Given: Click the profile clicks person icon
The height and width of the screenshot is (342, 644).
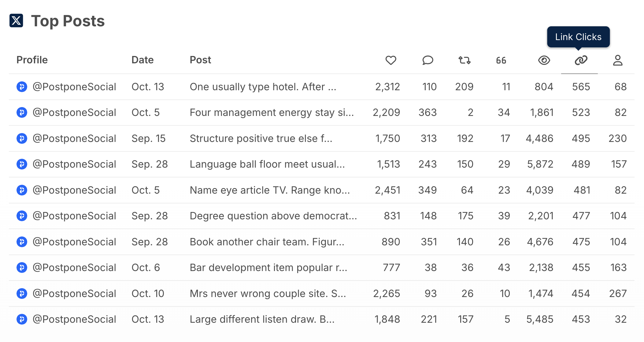Looking at the screenshot, I should 618,60.
